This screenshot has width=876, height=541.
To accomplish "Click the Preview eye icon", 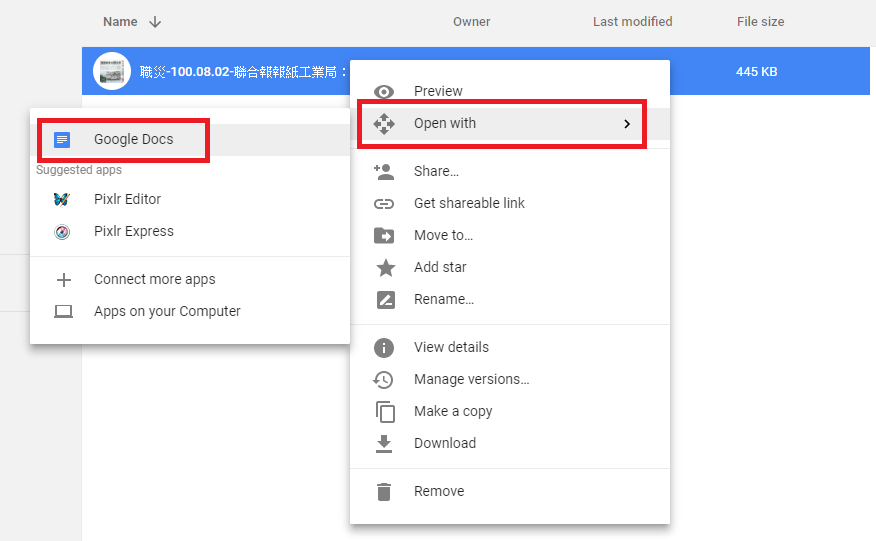I will [384, 92].
